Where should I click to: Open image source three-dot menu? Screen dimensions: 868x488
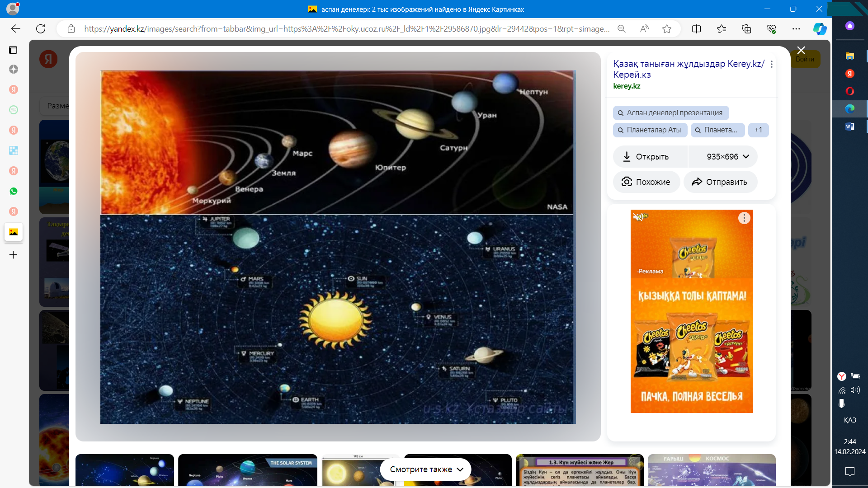tap(772, 64)
